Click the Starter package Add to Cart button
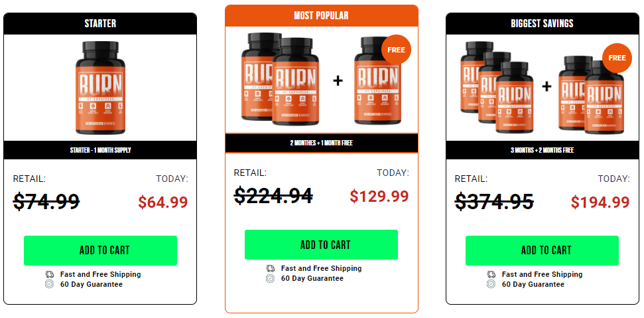The width and height of the screenshot is (644, 318). click(x=100, y=250)
